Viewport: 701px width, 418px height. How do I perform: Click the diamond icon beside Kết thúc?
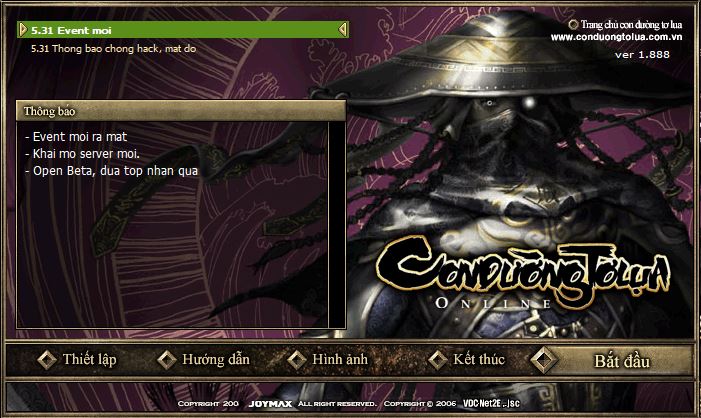click(x=437, y=360)
